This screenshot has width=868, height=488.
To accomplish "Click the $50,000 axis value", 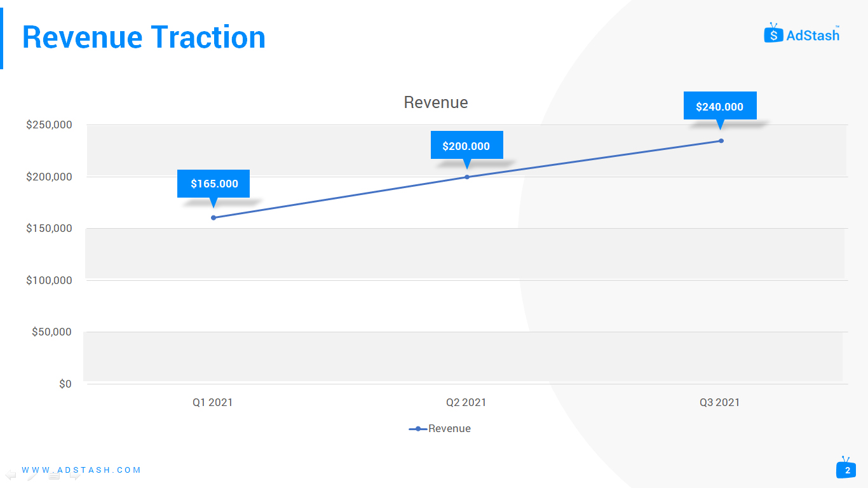I will pos(51,332).
